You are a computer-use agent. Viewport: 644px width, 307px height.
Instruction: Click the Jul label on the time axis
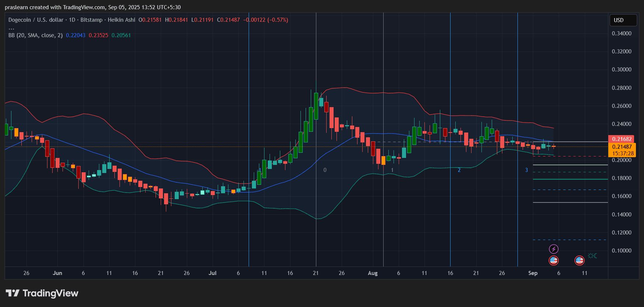coord(212,273)
